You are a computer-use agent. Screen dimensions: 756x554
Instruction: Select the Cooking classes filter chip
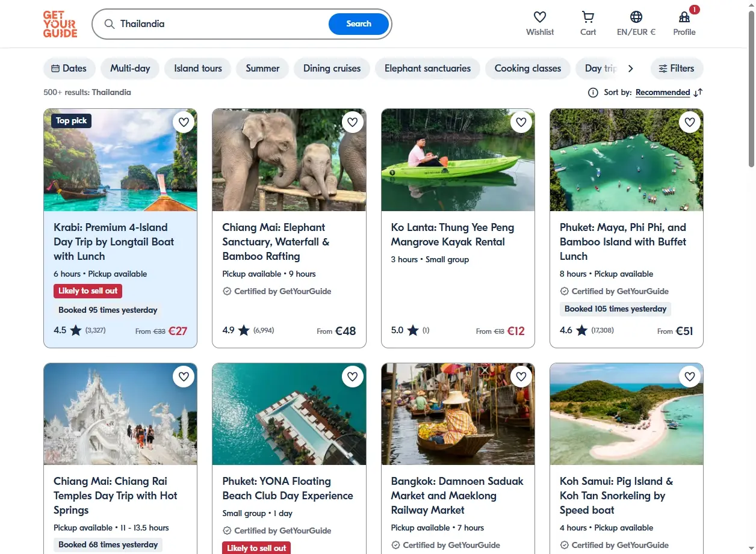pyautogui.click(x=528, y=69)
